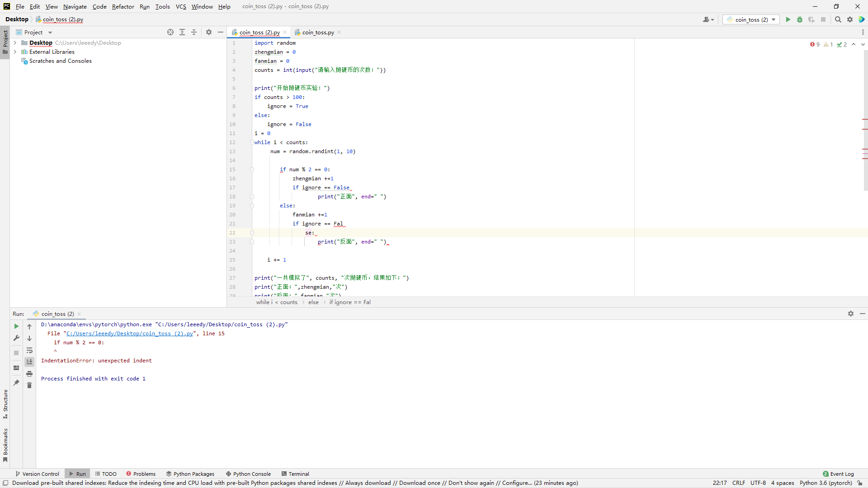This screenshot has width=868, height=488.
Task: Print the Run console output
Action: 29,374
